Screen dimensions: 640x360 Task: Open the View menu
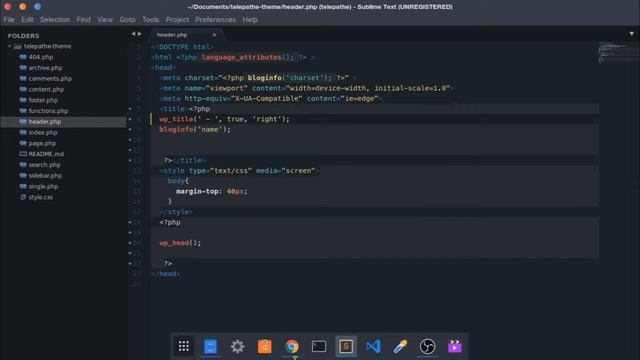105,20
